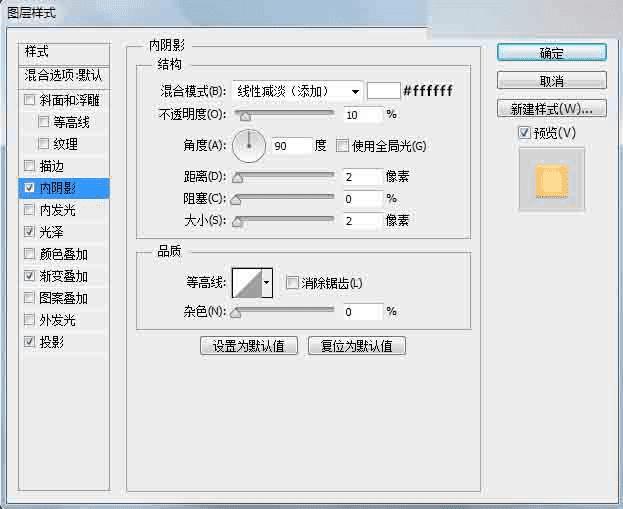
Task: Focus the opacity value field showing 10
Action: point(364,115)
